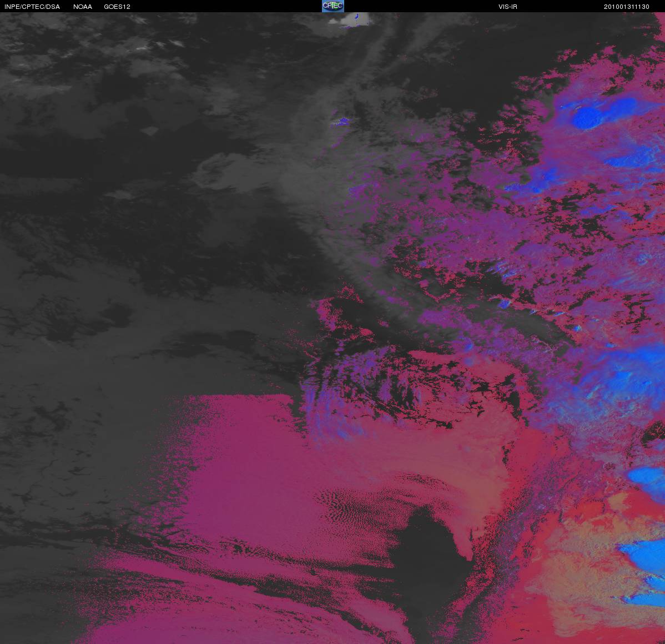The width and height of the screenshot is (665, 644).
Task: Click the CPTEC logo in header
Action: point(333,6)
